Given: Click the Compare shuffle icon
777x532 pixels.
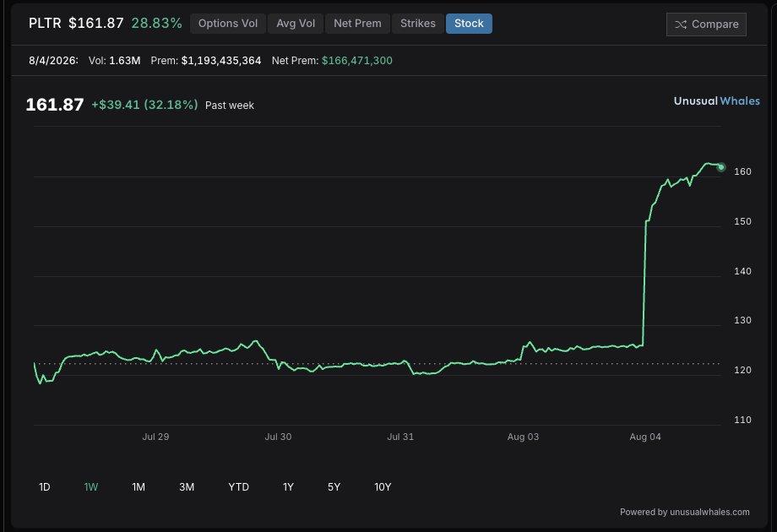Looking at the screenshot, I should 681,24.
